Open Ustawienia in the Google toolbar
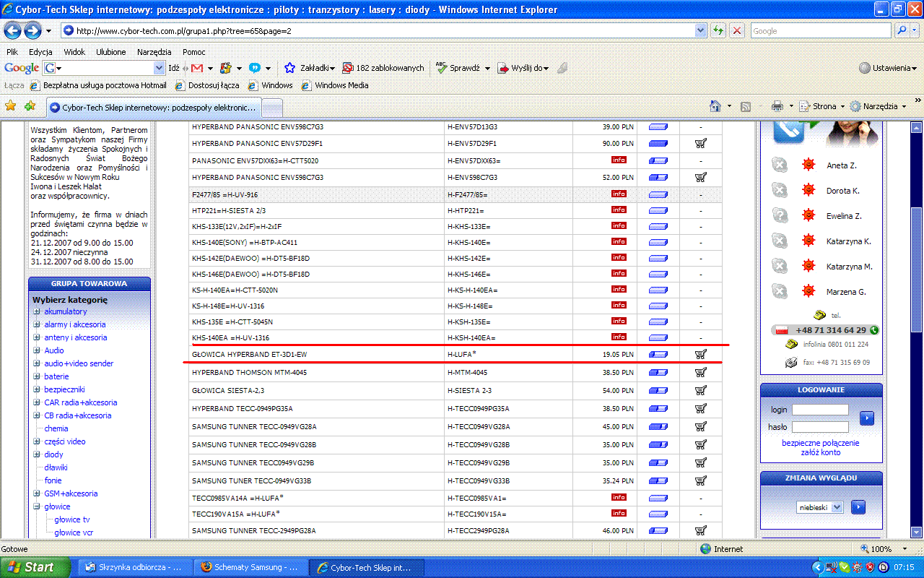The image size is (924, 578). pyautogui.click(x=887, y=68)
